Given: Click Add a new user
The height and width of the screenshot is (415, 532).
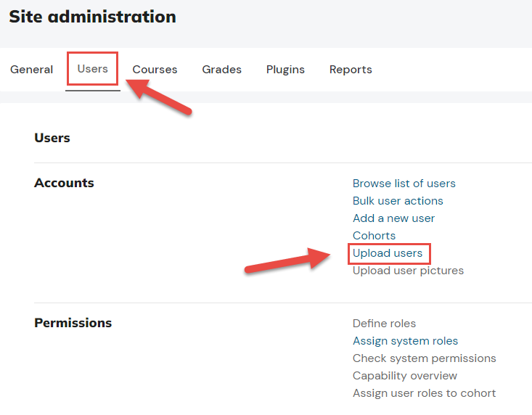Looking at the screenshot, I should tap(393, 218).
